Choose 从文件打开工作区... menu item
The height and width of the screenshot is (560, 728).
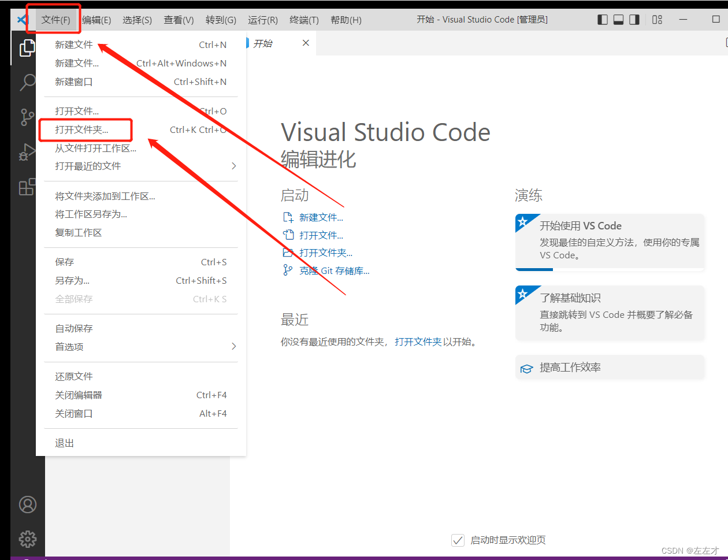[141, 148]
